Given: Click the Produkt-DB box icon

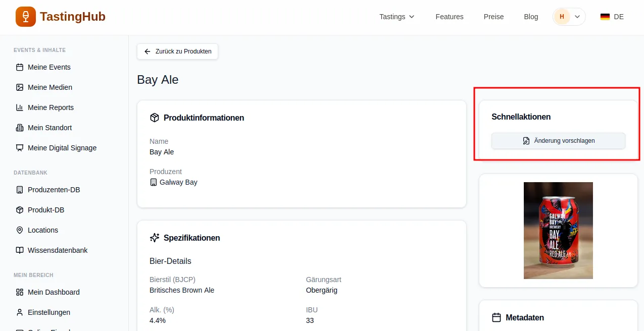Looking at the screenshot, I should point(20,210).
